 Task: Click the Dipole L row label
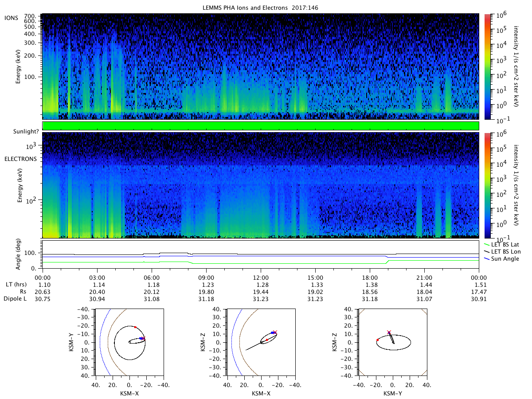(16, 299)
